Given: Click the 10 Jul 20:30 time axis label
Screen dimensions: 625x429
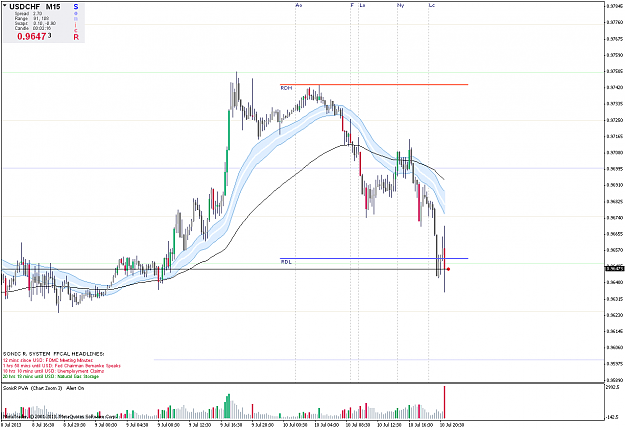Looking at the screenshot, I should point(452,425).
